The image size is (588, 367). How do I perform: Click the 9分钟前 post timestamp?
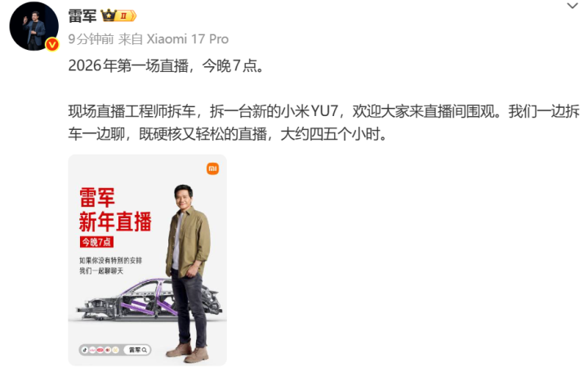coord(91,39)
